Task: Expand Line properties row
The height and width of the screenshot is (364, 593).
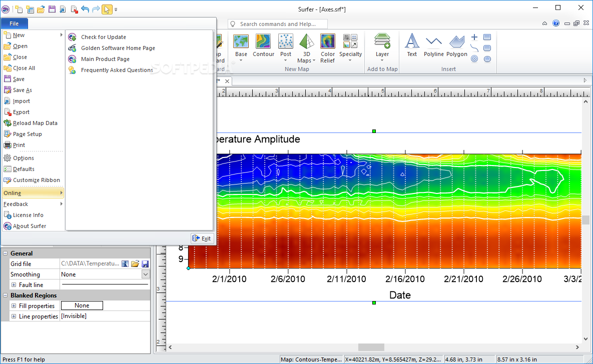Action: [14, 316]
